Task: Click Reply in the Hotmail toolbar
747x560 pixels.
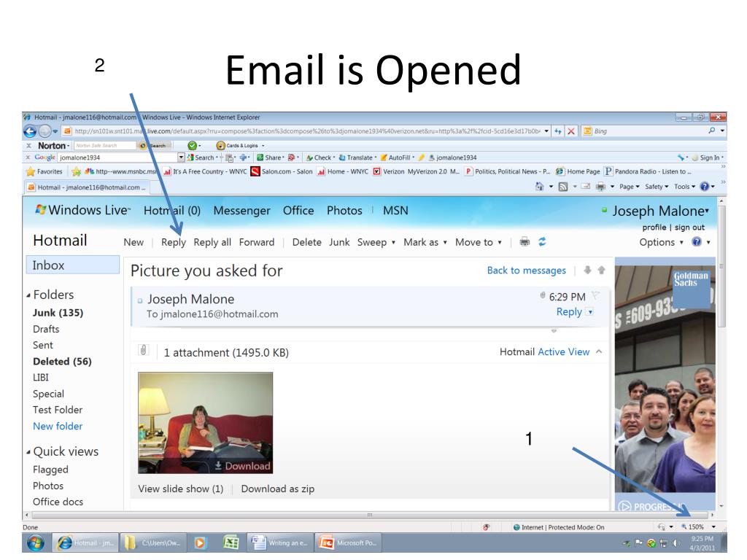Action: (174, 242)
